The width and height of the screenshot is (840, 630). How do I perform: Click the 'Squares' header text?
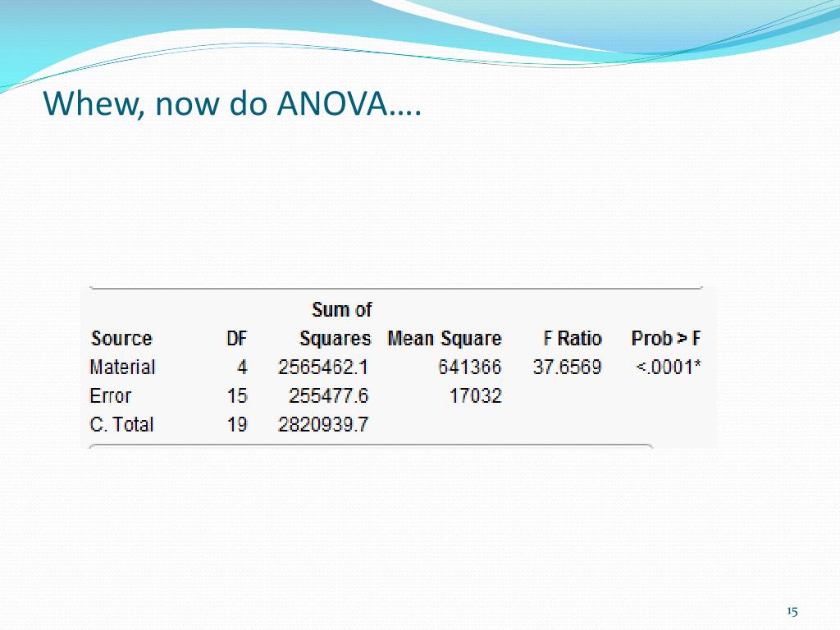click(335, 339)
